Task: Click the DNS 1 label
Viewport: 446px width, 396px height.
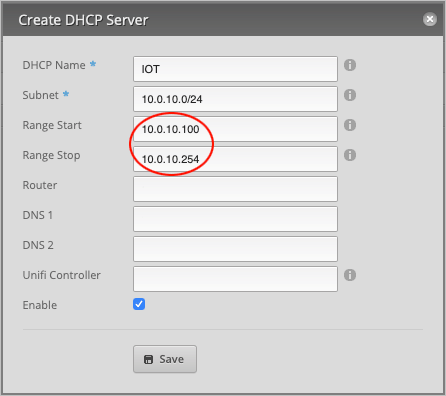Action: [38, 215]
